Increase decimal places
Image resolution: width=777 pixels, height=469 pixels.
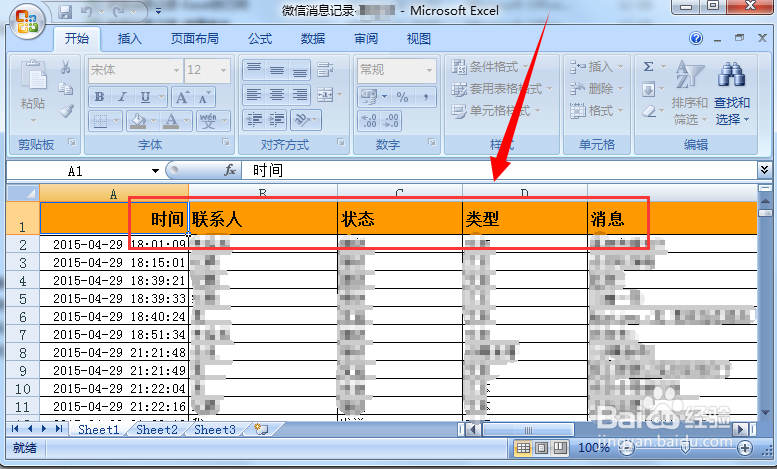[369, 121]
